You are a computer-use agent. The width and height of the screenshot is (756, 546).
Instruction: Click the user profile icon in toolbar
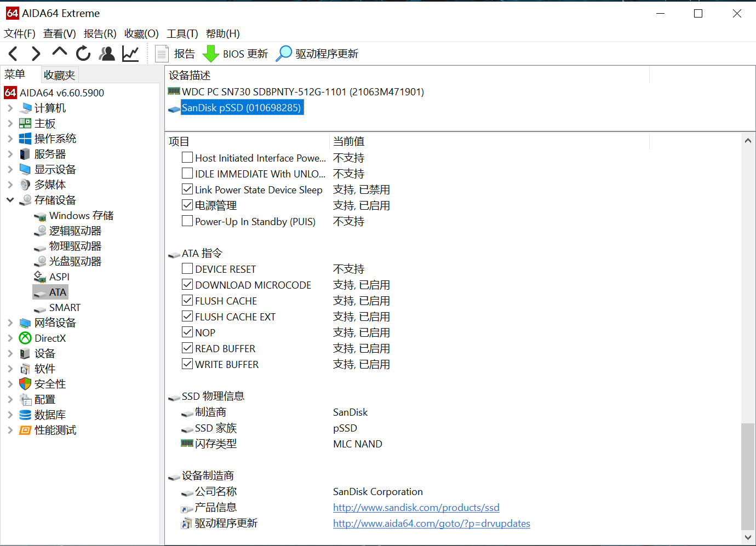(x=107, y=54)
